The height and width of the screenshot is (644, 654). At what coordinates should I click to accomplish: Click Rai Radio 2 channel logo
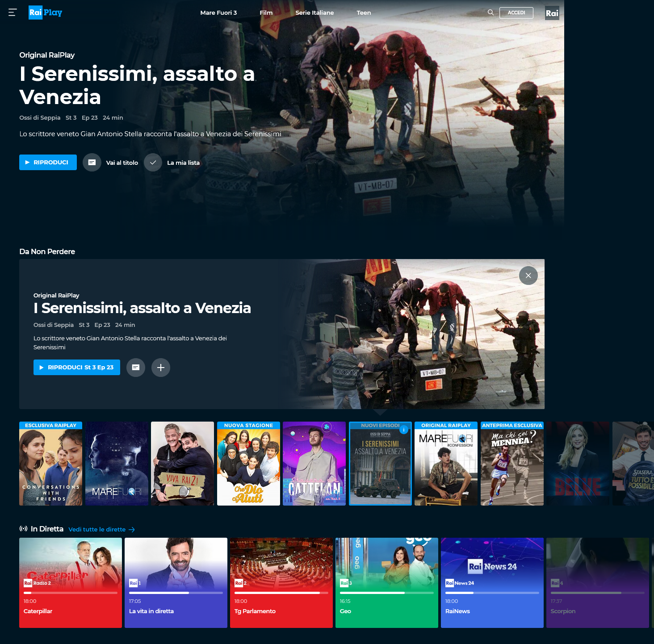point(37,583)
